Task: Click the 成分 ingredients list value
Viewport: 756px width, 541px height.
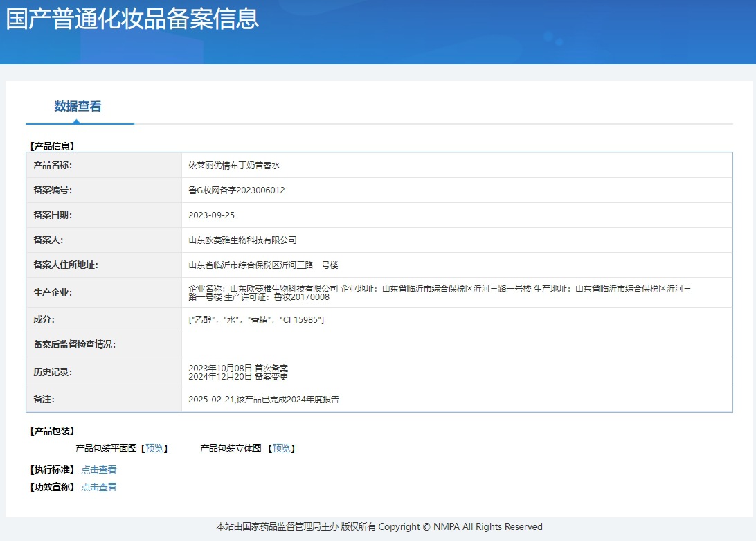Action: coord(256,319)
